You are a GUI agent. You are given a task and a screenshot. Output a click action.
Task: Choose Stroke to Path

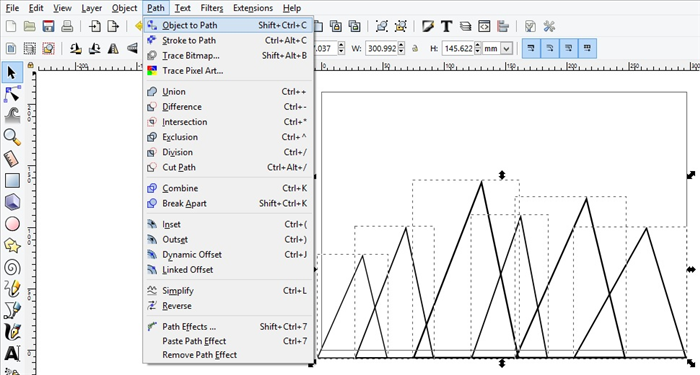pyautogui.click(x=229, y=40)
